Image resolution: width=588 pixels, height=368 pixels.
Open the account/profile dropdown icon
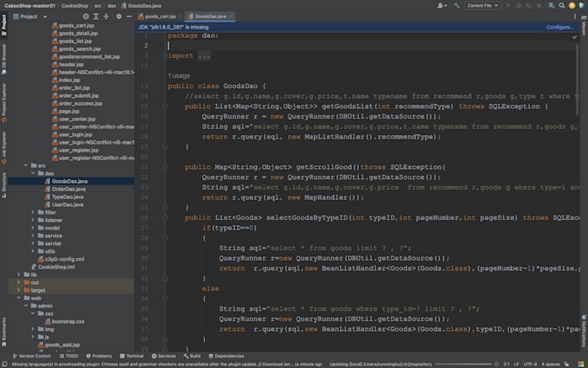point(442,6)
